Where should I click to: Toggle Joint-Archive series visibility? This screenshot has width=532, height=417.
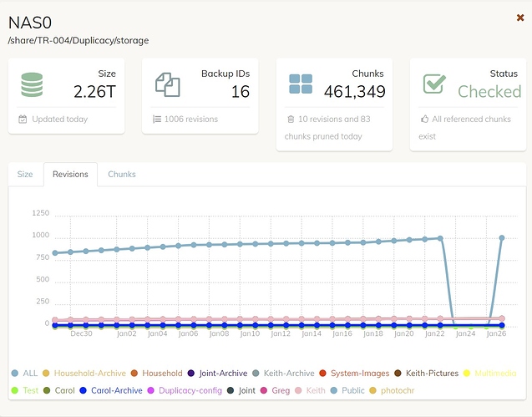217,374
